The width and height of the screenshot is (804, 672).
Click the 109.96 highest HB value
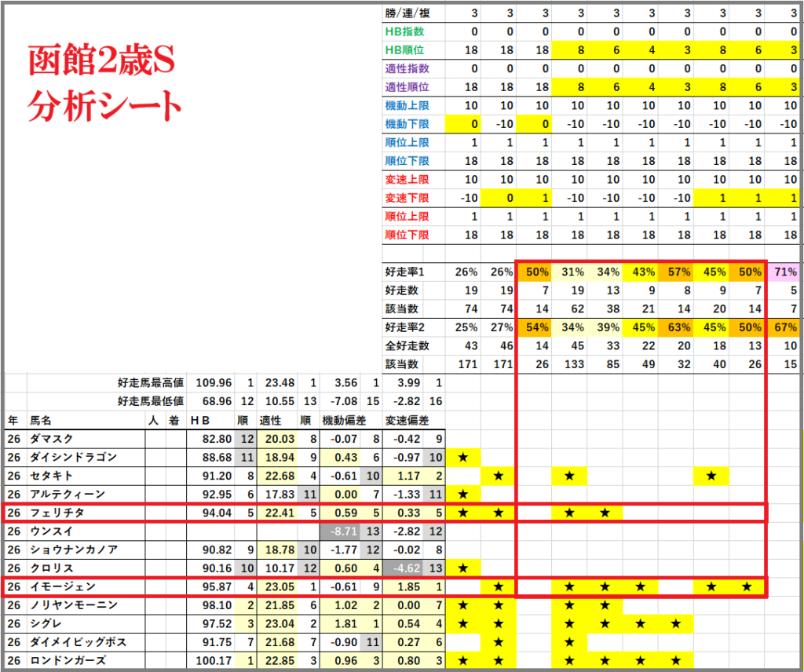pos(214,382)
